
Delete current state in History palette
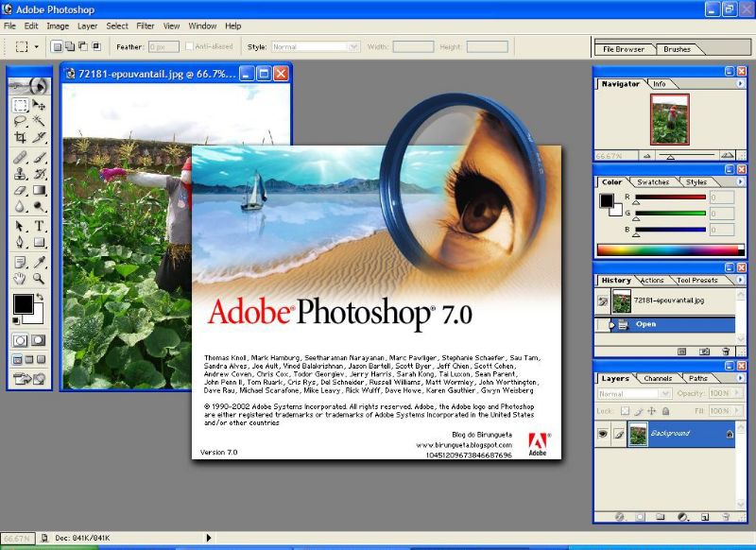tap(726, 352)
